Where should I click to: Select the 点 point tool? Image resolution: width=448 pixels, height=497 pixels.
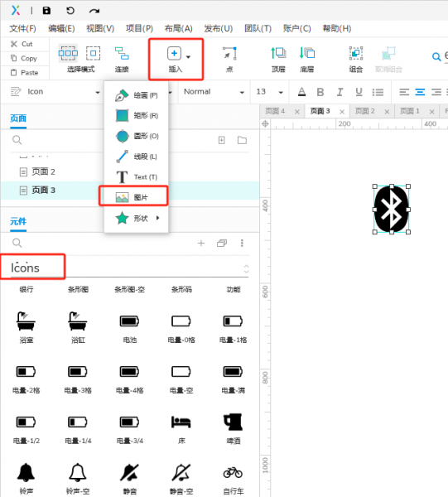229,59
